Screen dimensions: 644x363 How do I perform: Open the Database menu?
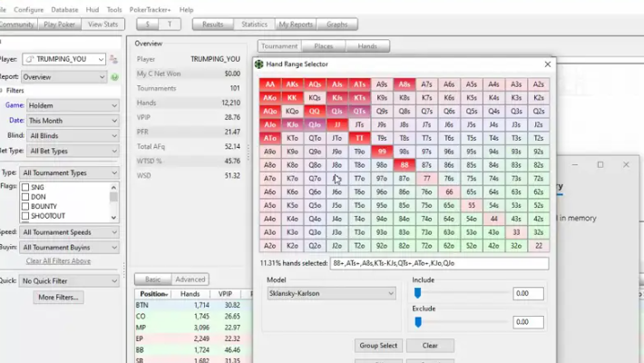pos(64,9)
